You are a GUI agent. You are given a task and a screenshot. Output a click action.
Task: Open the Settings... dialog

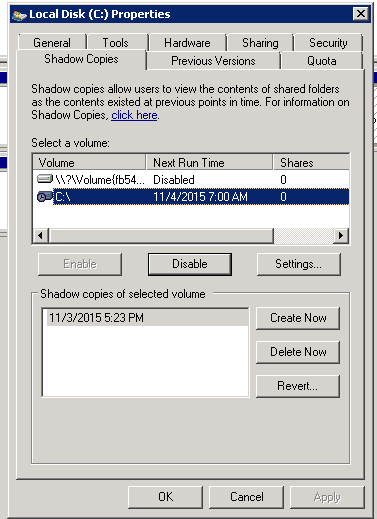coord(299,264)
